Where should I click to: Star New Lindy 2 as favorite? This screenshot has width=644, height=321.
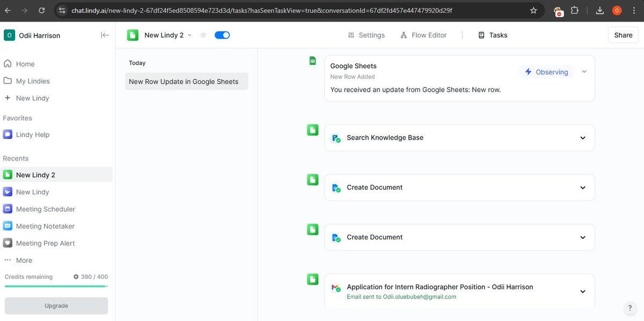(203, 35)
